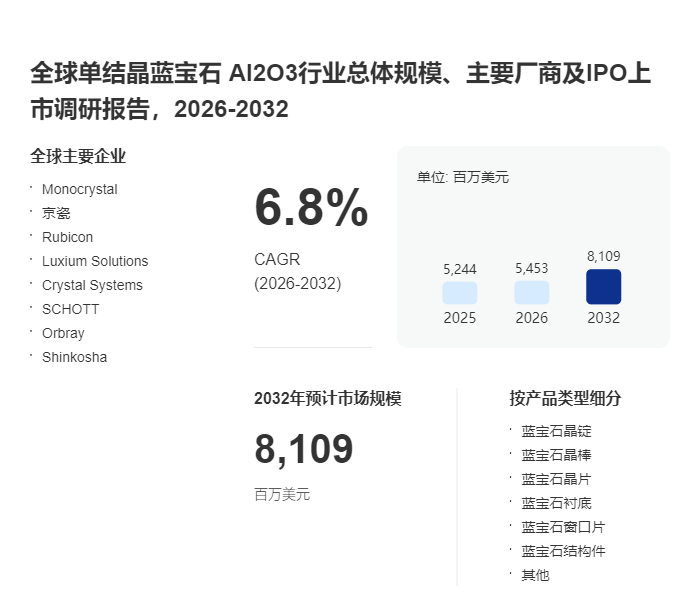Click Orbray company entry
This screenshot has width=700, height=608.
(x=63, y=333)
